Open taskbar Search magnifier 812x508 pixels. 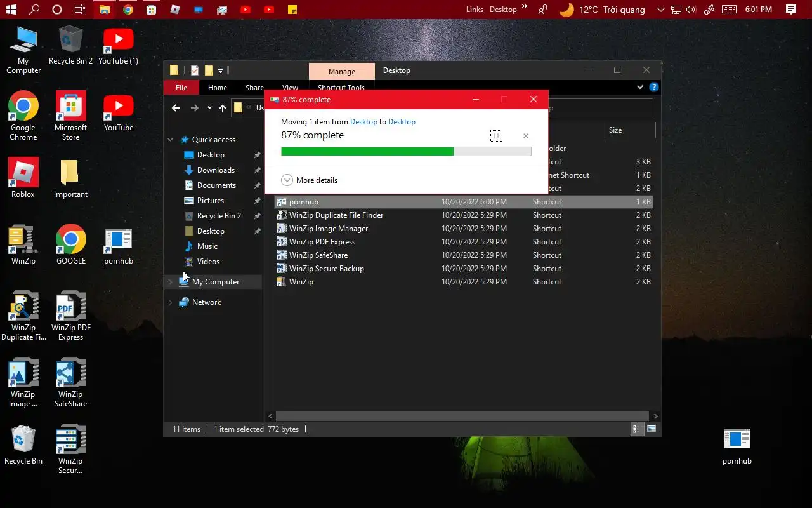[x=34, y=10]
